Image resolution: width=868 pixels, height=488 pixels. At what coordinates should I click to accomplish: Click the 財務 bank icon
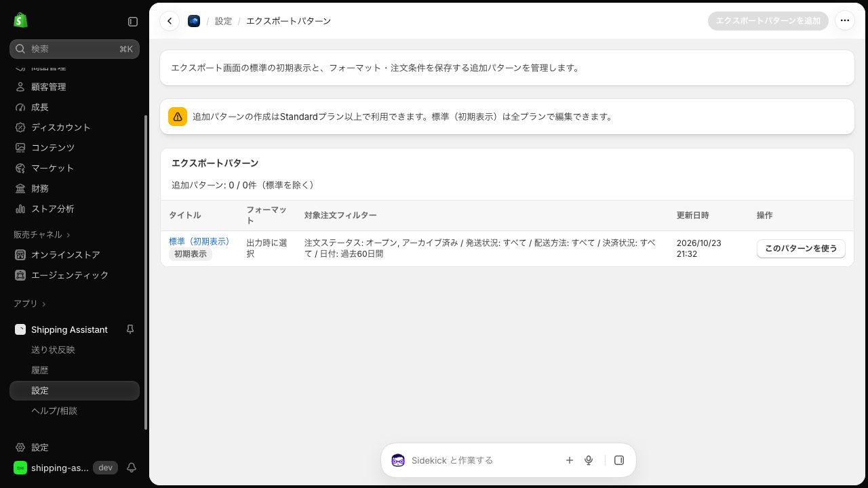(x=20, y=188)
